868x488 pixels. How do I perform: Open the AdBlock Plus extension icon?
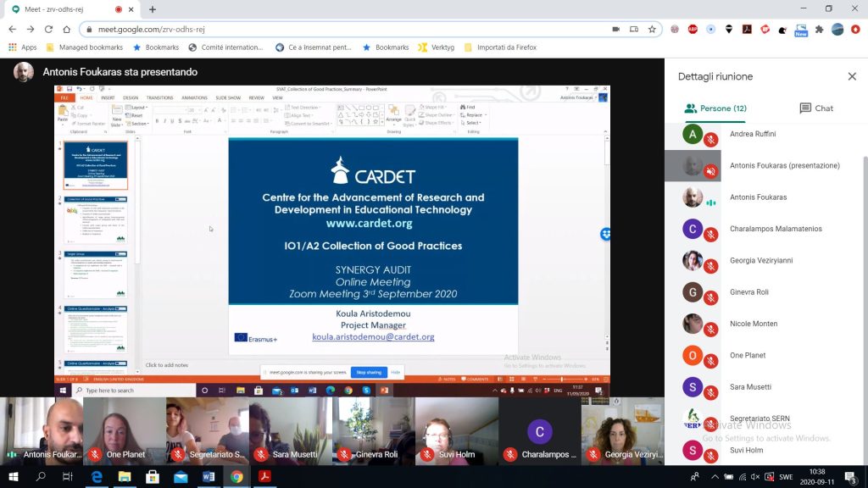(x=693, y=30)
